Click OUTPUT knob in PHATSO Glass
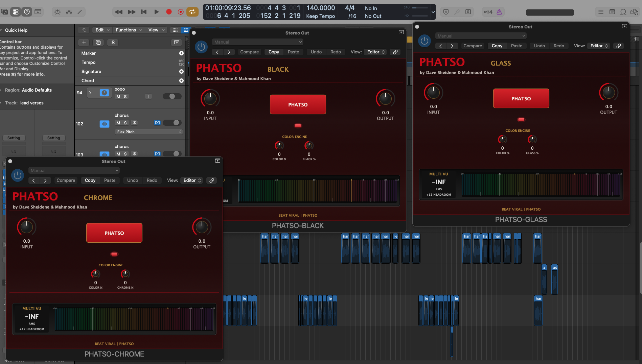This screenshot has height=364, width=642. point(609,93)
